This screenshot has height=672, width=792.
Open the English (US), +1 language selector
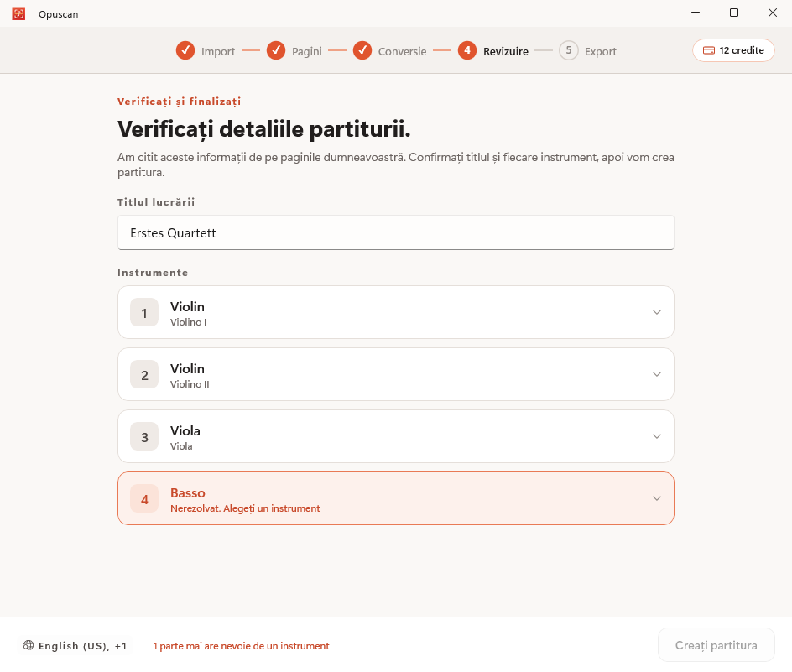(x=76, y=646)
